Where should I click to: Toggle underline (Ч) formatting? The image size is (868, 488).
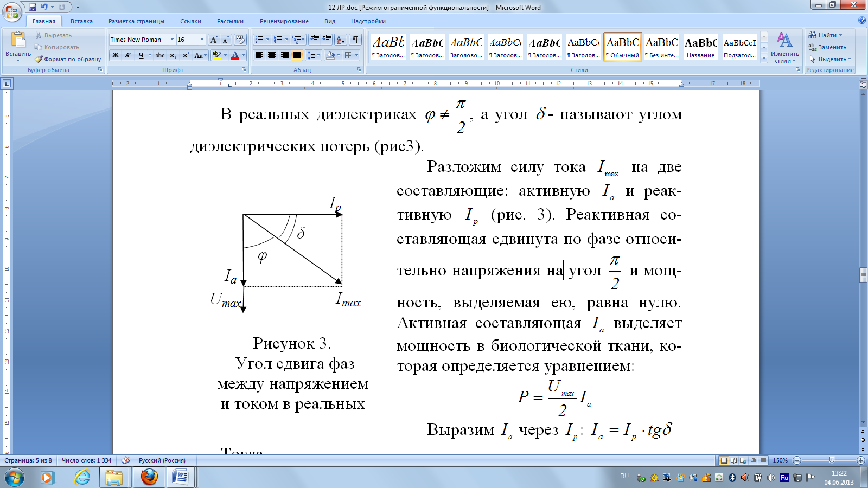[x=141, y=55]
